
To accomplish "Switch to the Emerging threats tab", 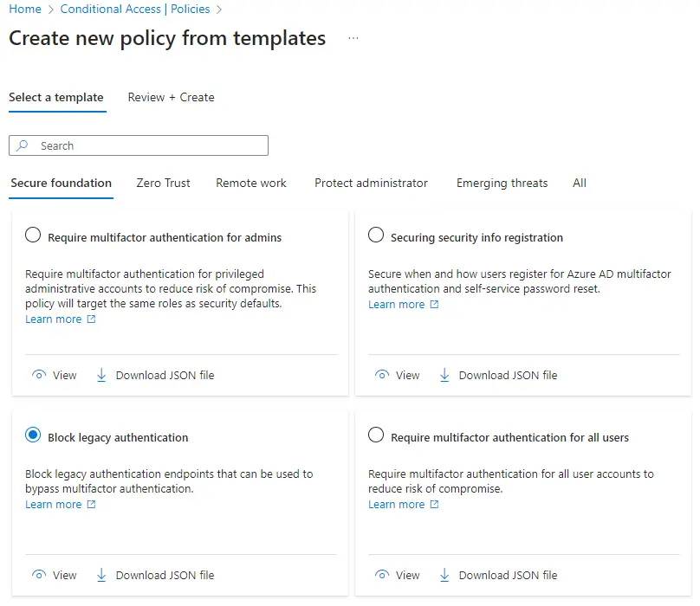I will point(502,183).
